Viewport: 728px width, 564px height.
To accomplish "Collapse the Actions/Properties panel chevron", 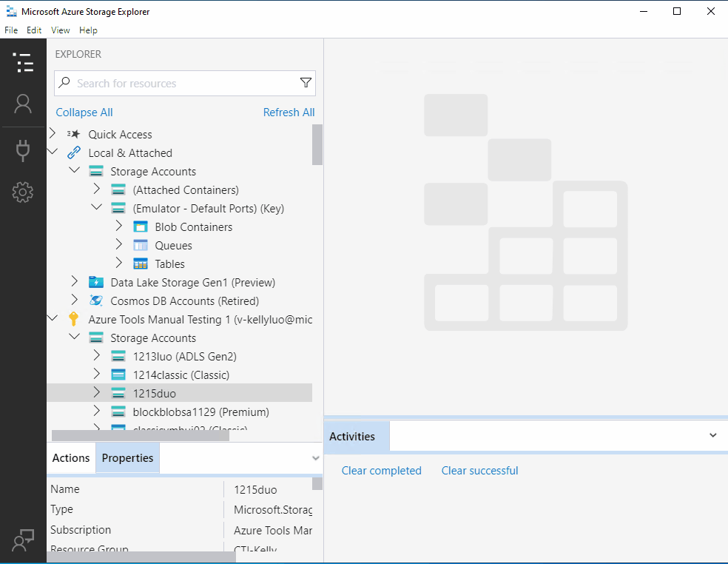I will coord(316,458).
